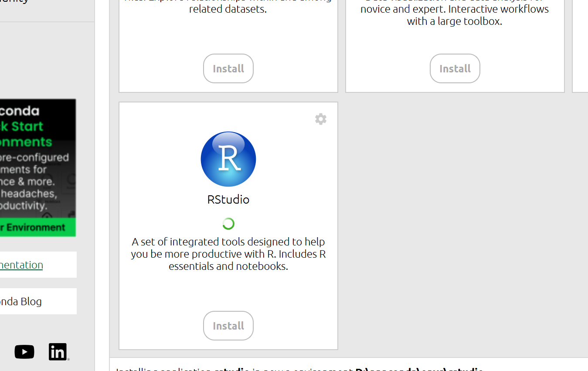588x371 pixels.
Task: Click the RStudio description paragraph
Action: click(x=228, y=254)
